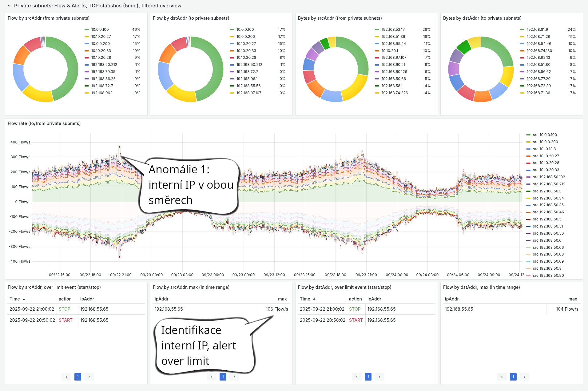Click previous-page arrow under srcAddr over limit table

click(66, 377)
